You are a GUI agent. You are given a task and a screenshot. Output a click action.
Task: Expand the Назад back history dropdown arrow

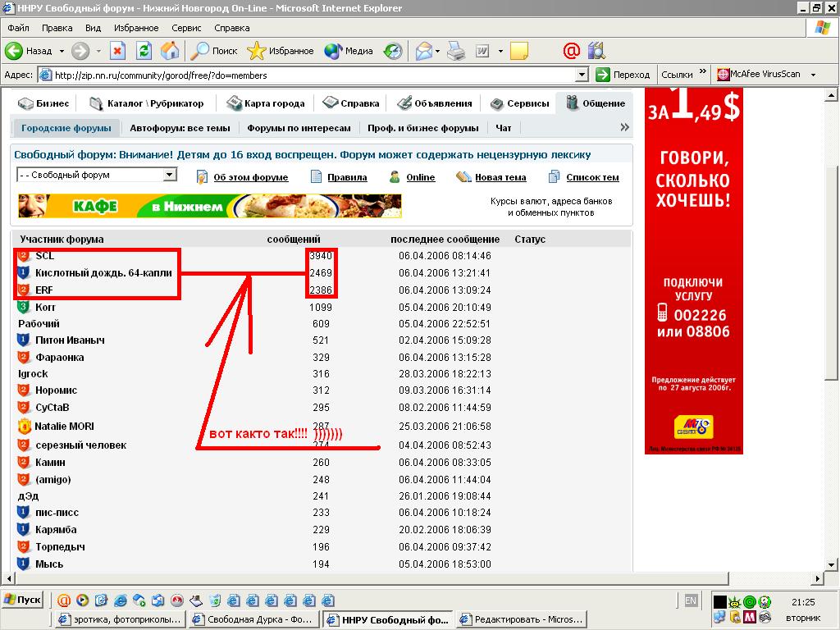pos(61,51)
